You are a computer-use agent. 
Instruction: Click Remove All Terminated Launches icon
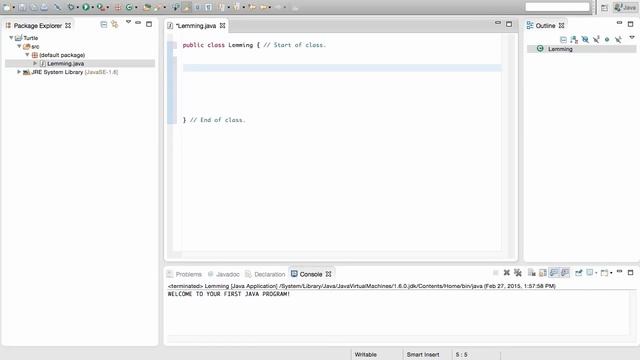click(x=518, y=273)
